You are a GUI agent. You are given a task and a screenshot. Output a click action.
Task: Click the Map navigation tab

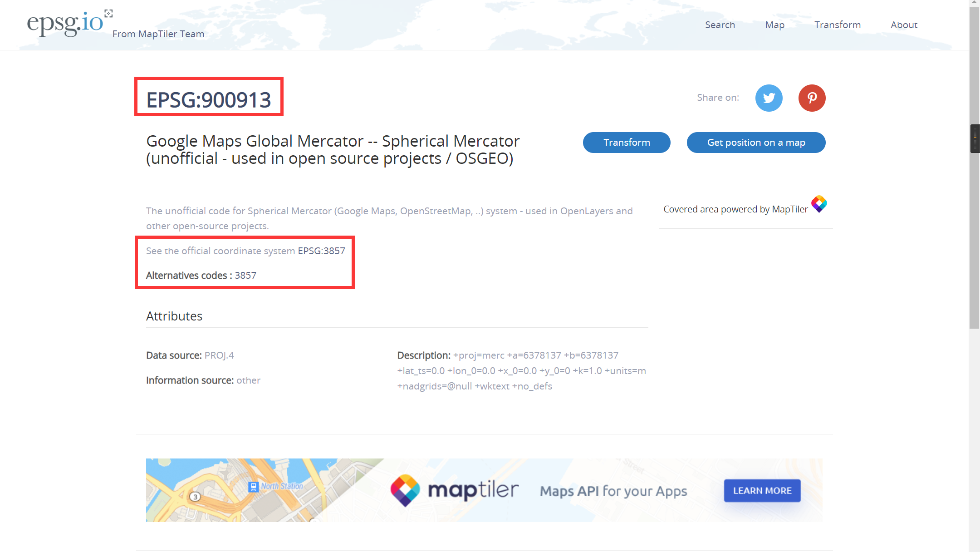pos(775,25)
